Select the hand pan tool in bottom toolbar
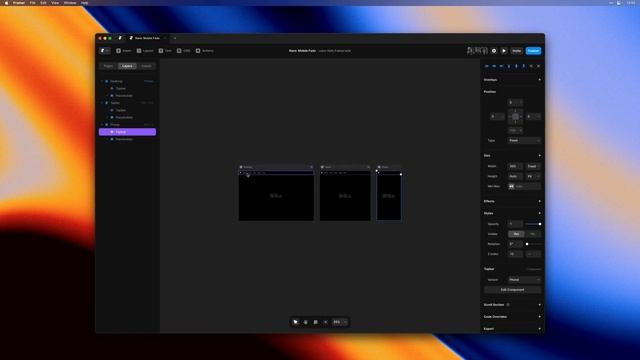This screenshot has height=360, width=640. tap(305, 322)
